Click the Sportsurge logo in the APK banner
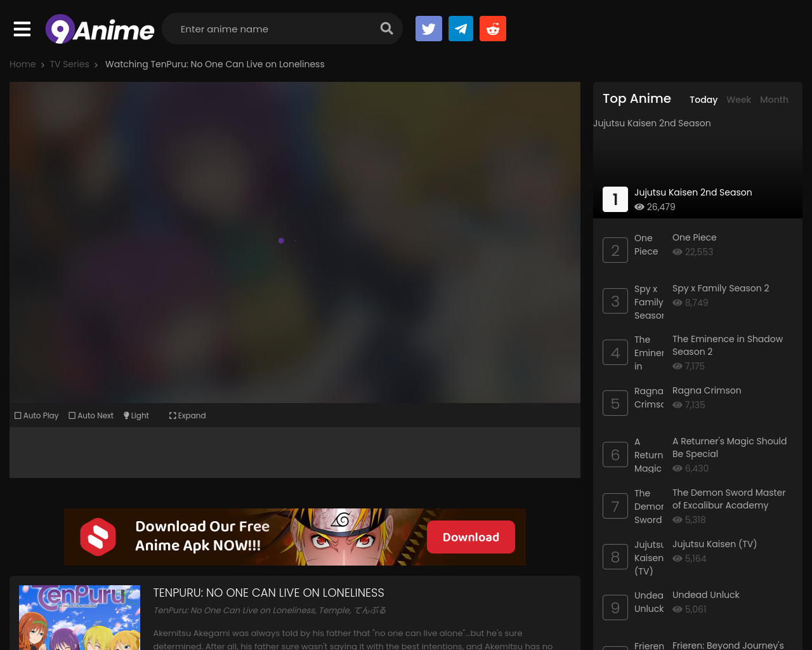 (x=98, y=537)
